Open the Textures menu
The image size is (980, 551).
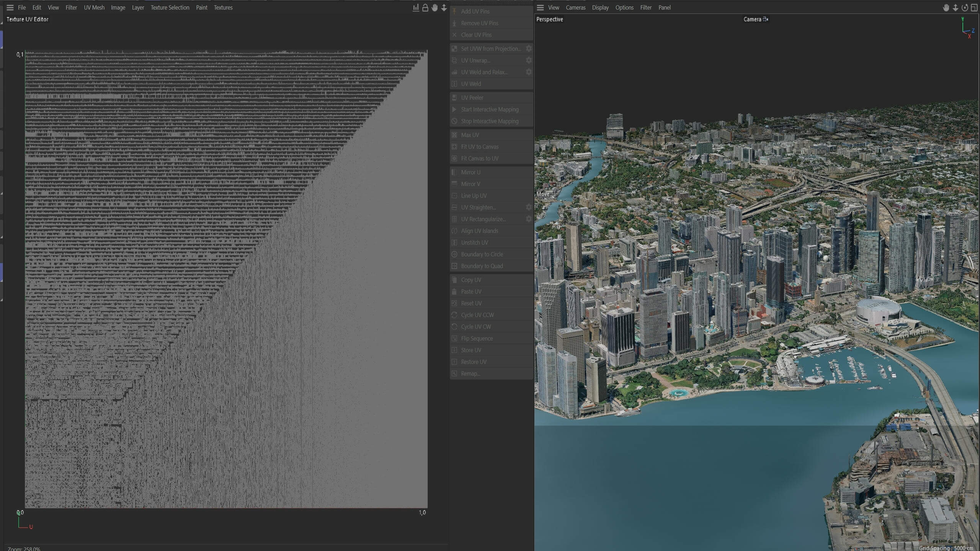[223, 8]
